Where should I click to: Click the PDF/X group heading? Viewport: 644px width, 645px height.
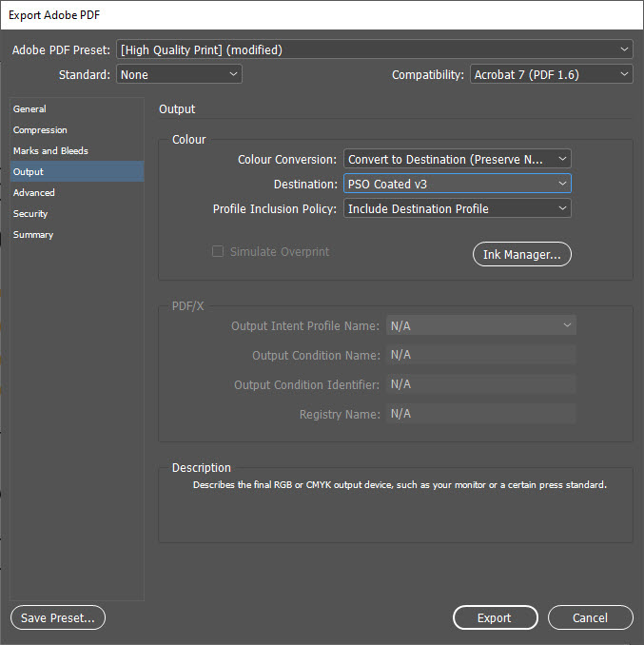[187, 306]
